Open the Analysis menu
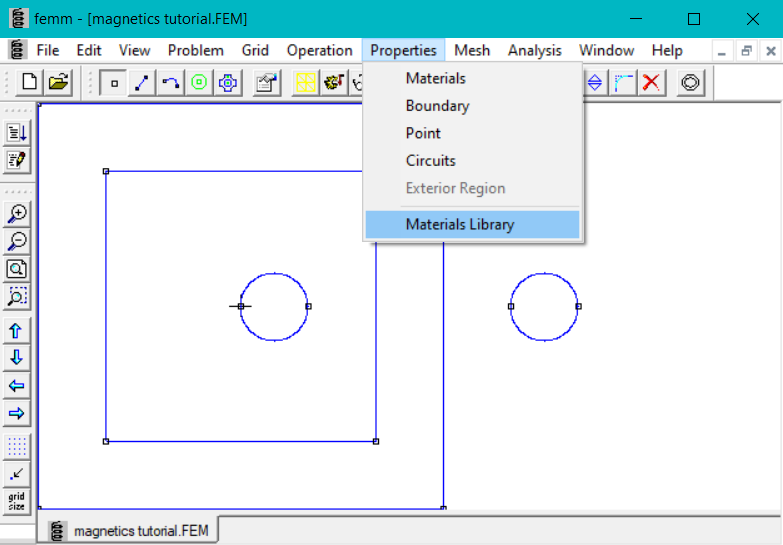This screenshot has height=545, width=783. pyautogui.click(x=535, y=50)
